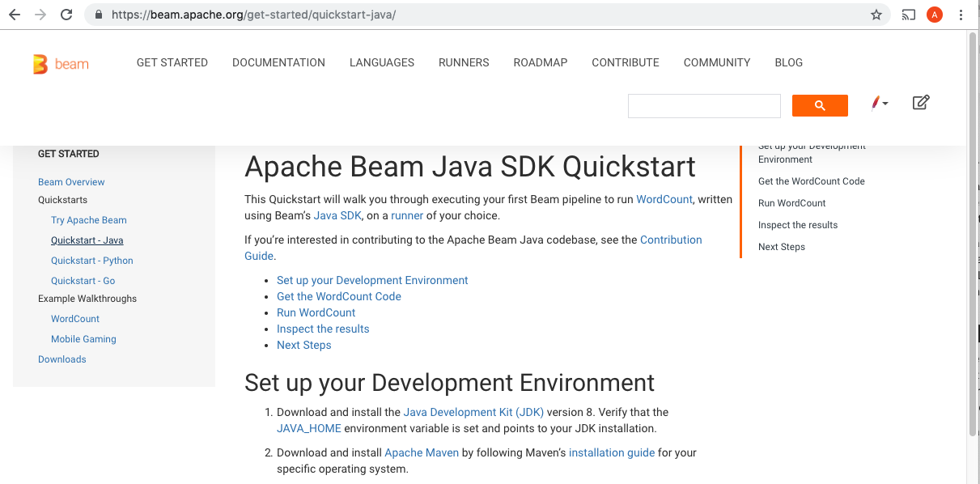Jump to Get the WordCount Code bullet

pyautogui.click(x=339, y=296)
